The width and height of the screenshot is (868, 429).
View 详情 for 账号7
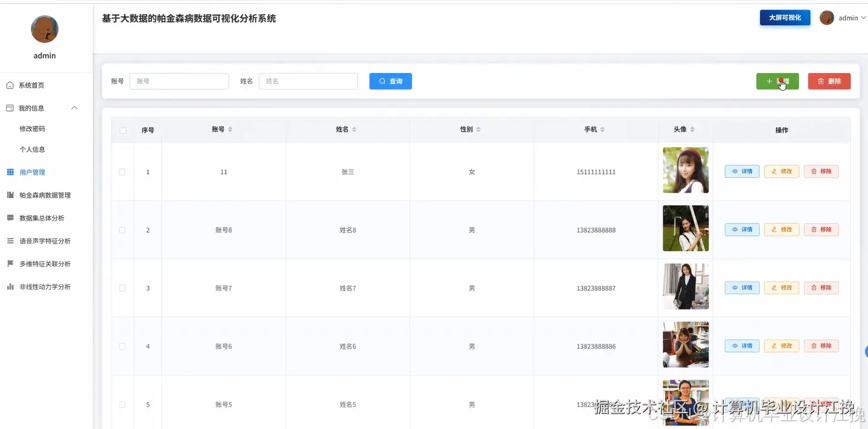click(x=742, y=288)
